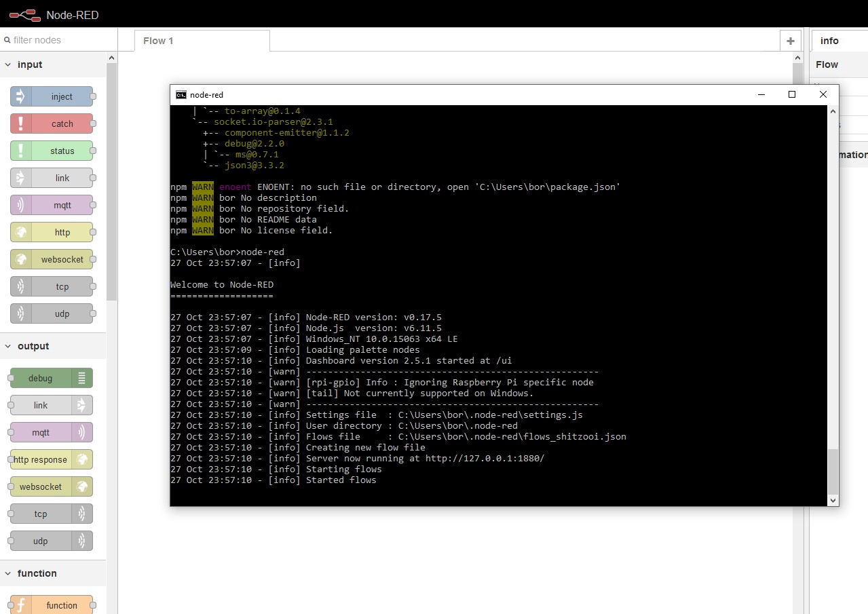
Task: Click the 'Started flows' console line
Action: pos(273,480)
